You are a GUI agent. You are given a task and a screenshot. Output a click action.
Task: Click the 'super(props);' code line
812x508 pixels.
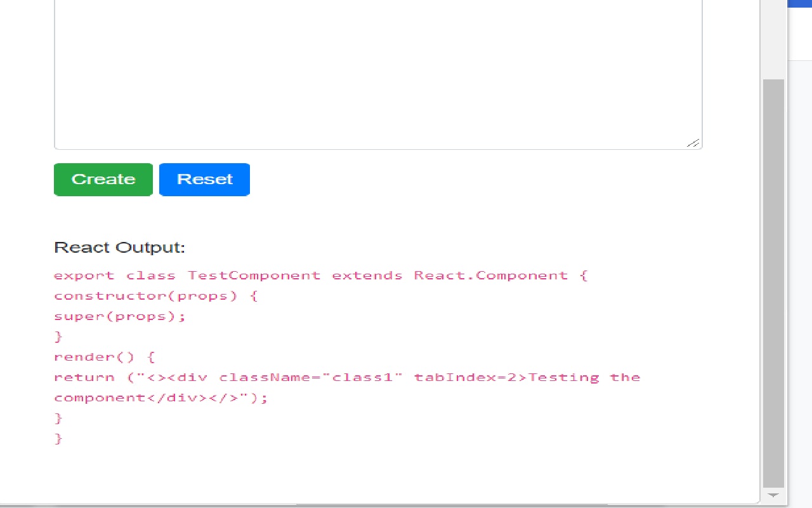(120, 316)
